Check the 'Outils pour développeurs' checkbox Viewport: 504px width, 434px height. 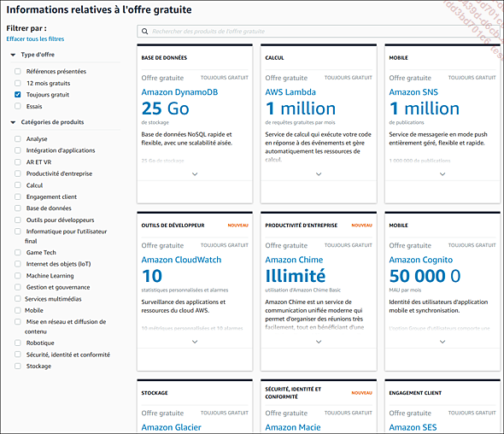pyautogui.click(x=18, y=220)
